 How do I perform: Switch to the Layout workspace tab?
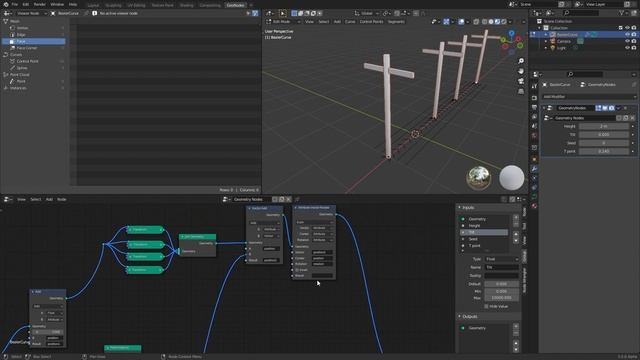coord(93,5)
